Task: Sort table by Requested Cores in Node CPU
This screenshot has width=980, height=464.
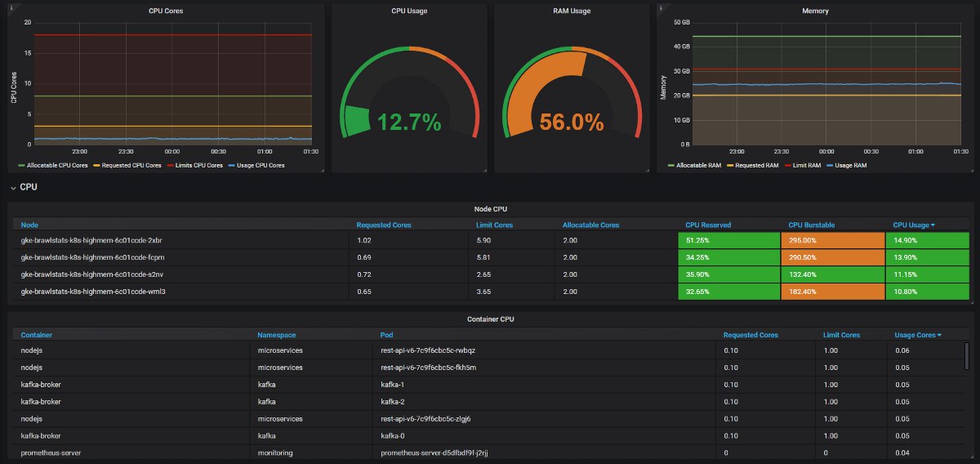Action: point(384,225)
